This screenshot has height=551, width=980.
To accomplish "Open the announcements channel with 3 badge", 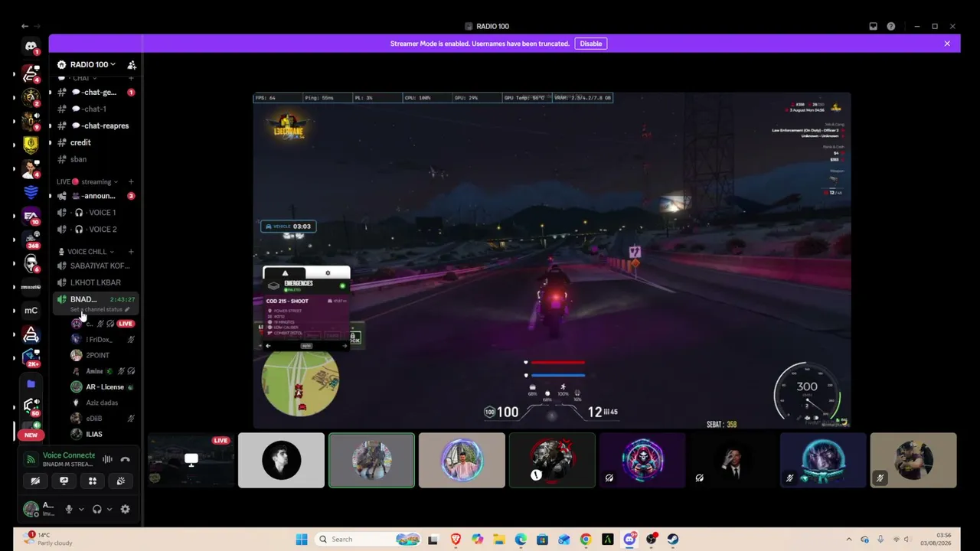I will [96, 196].
